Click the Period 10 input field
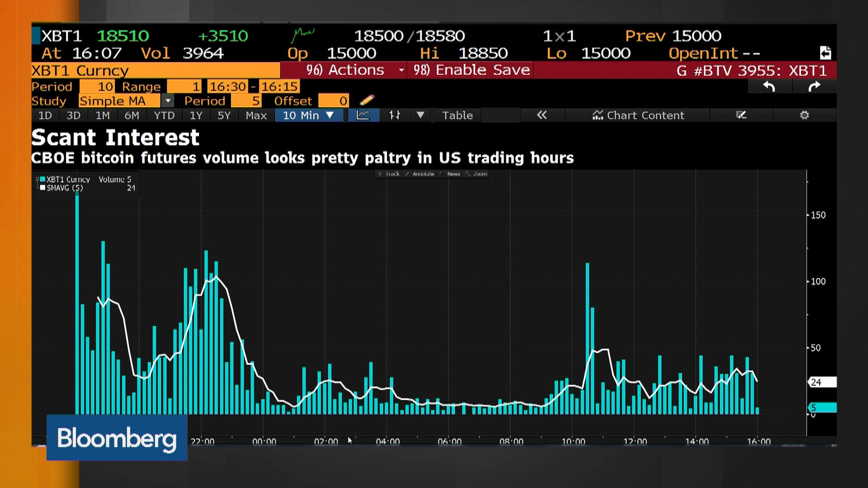Image resolution: width=868 pixels, height=488 pixels. [x=97, y=86]
